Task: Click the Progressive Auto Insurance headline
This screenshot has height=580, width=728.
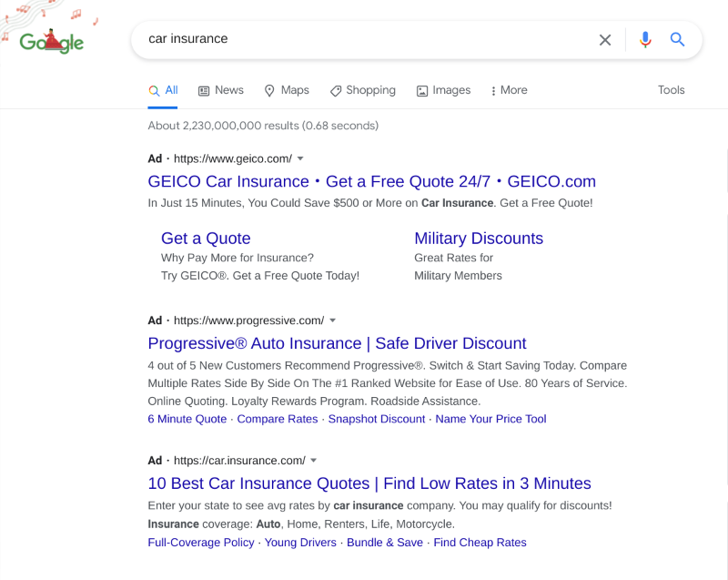Action: pos(337,343)
